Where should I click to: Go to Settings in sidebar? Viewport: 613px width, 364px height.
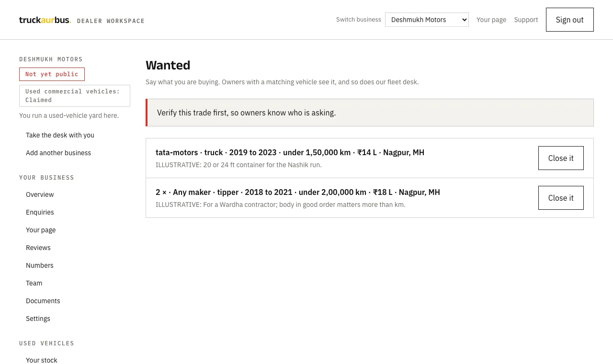coord(38,318)
